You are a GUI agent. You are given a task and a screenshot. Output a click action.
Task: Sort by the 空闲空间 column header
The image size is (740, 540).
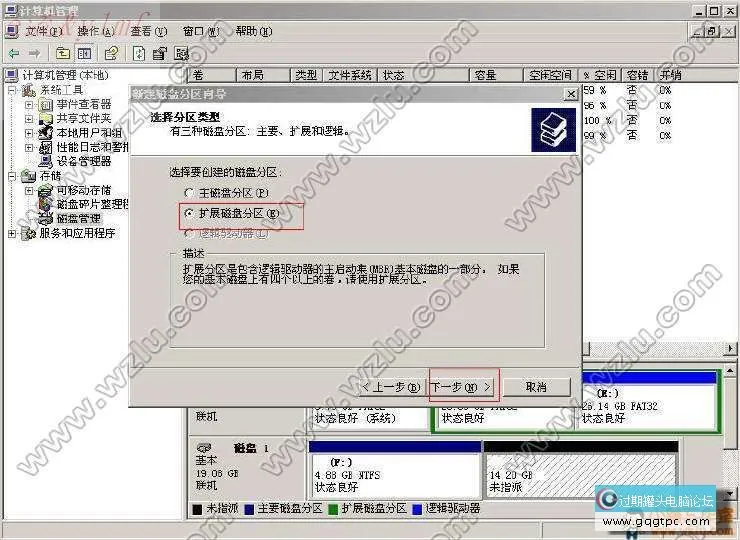point(551,75)
